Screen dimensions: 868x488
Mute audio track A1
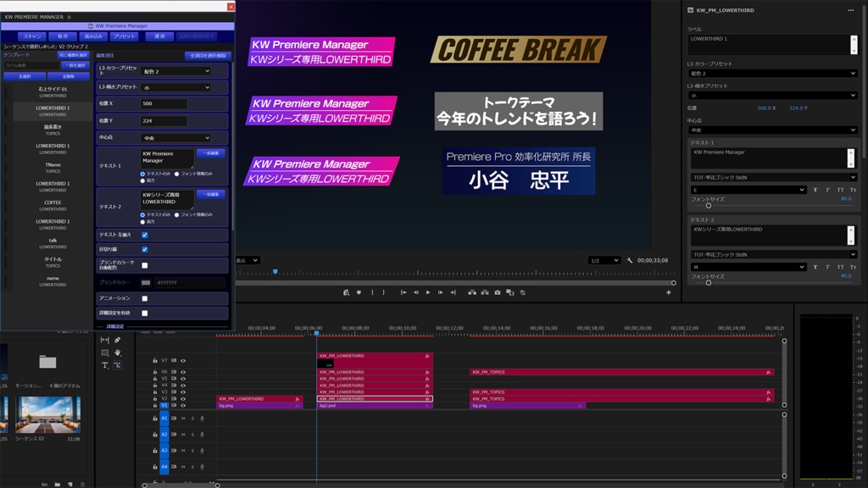pos(183,419)
